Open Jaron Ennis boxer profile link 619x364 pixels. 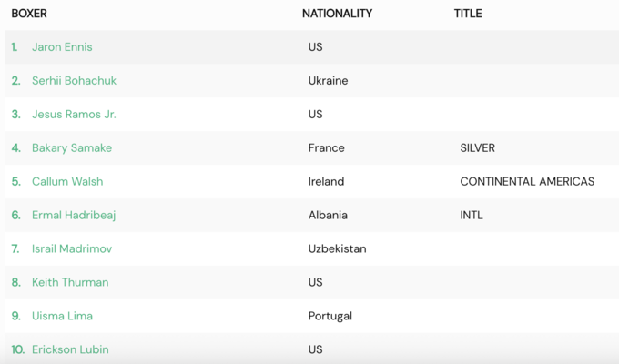62,47
